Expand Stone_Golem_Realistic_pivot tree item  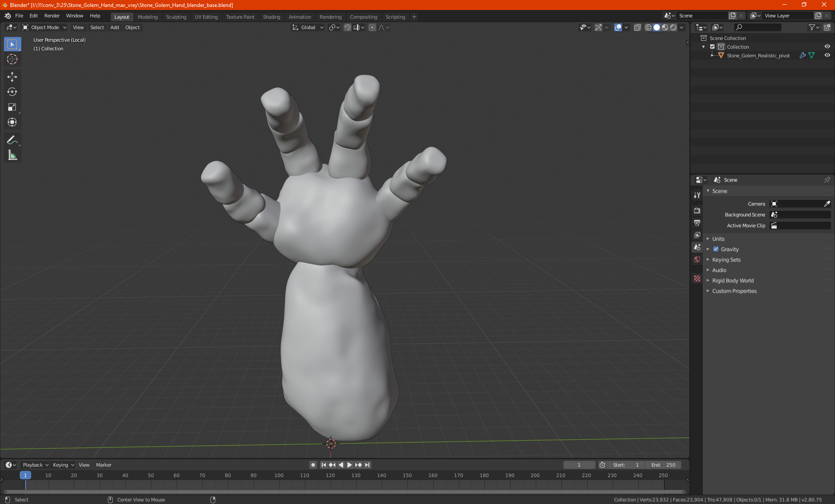click(712, 56)
